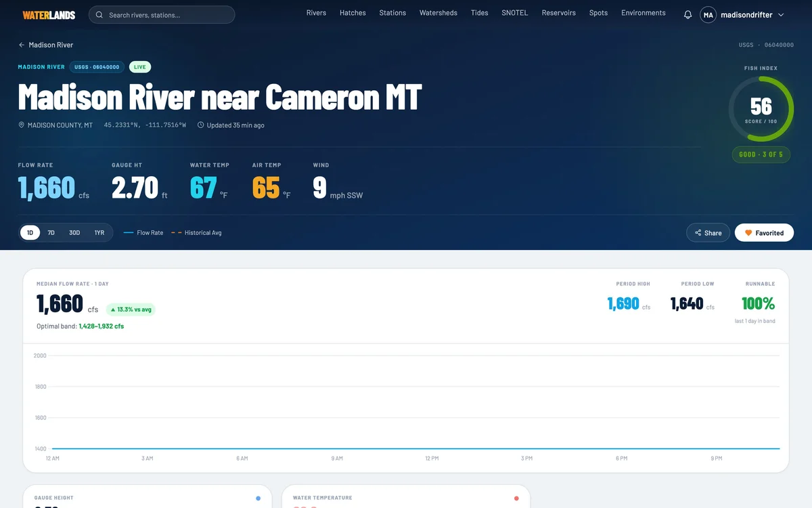Click the location pin icon
This screenshot has width=812, height=508.
(x=21, y=125)
